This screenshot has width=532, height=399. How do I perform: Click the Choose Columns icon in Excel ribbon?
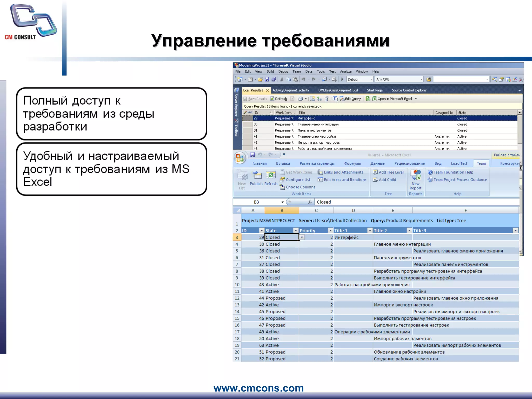tap(282, 187)
